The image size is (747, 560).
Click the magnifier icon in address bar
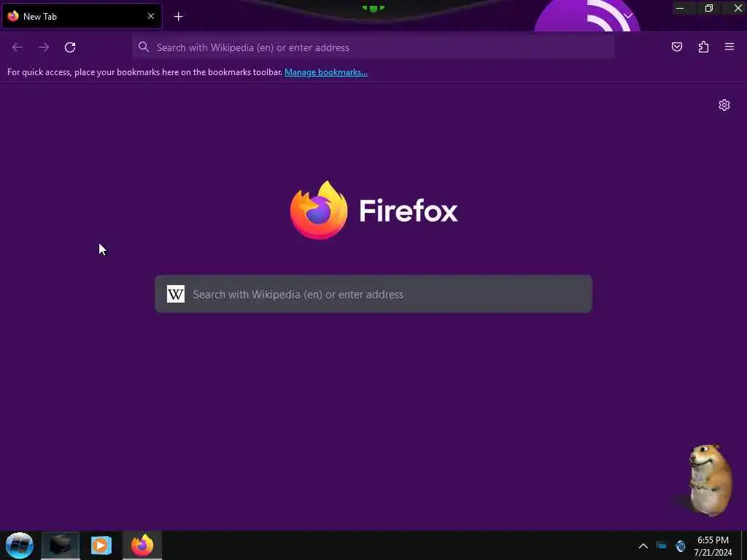tap(144, 47)
